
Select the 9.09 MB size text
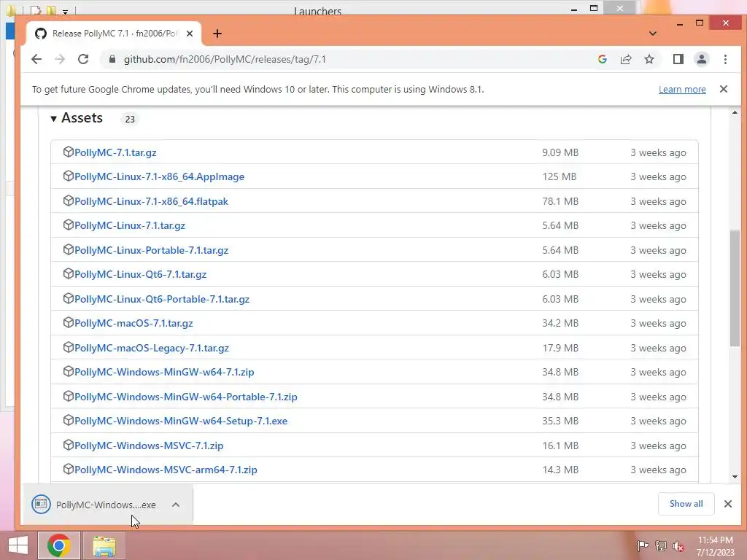click(x=560, y=152)
